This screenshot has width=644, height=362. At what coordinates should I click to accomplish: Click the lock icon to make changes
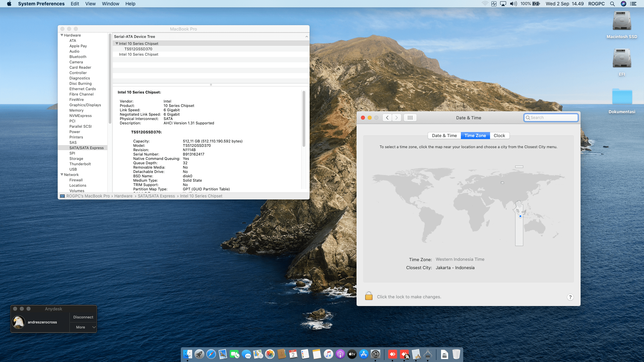tap(369, 296)
